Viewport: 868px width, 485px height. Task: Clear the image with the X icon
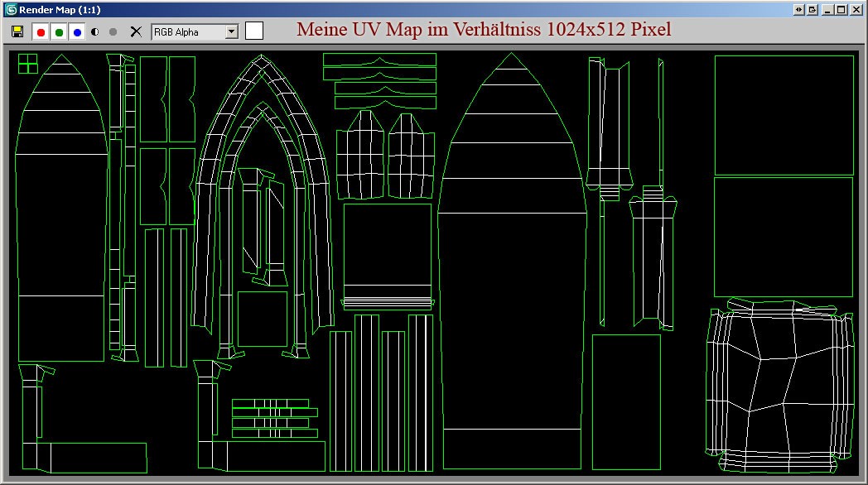136,32
